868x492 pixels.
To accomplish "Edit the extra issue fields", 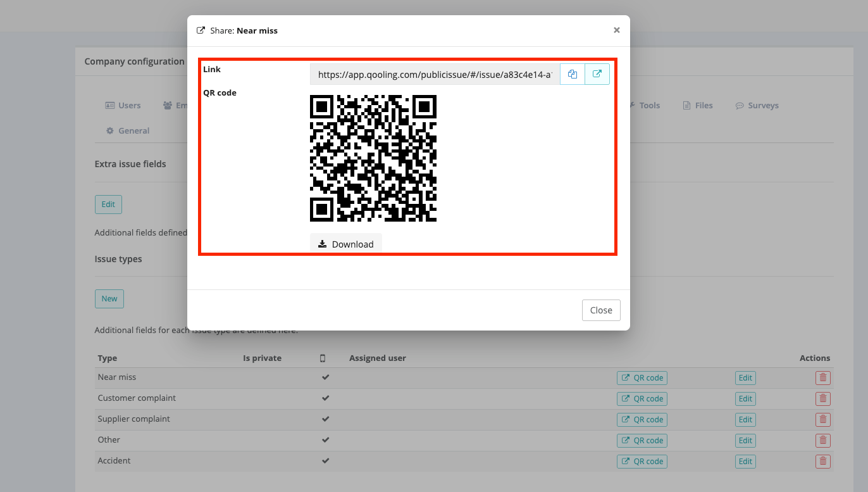I will 108,205.
